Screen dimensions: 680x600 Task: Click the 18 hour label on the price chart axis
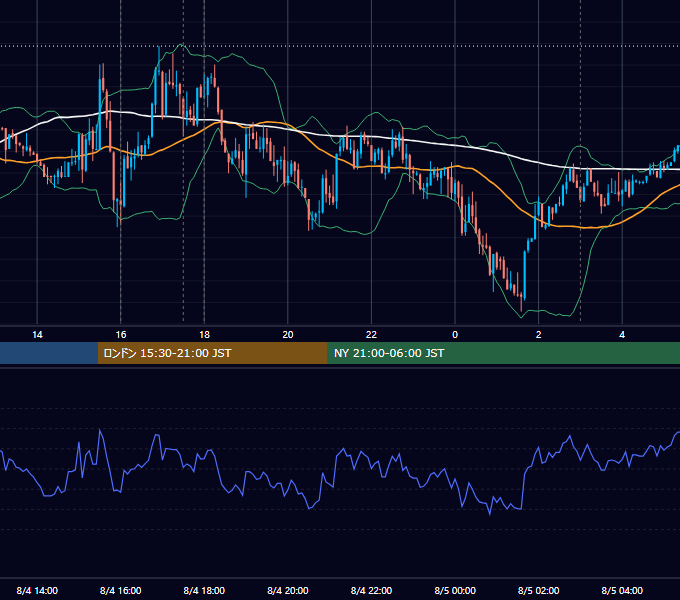tap(204, 335)
